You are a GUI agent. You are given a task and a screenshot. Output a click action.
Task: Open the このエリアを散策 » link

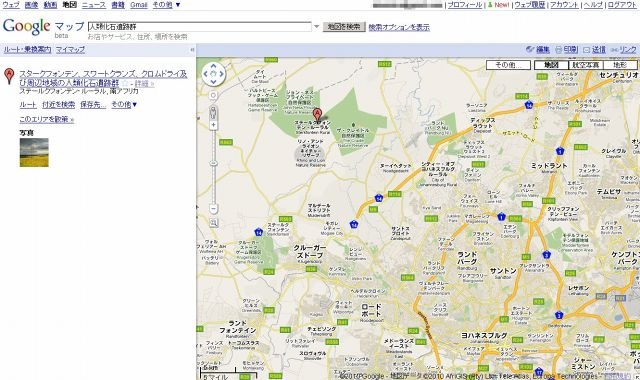[47, 119]
